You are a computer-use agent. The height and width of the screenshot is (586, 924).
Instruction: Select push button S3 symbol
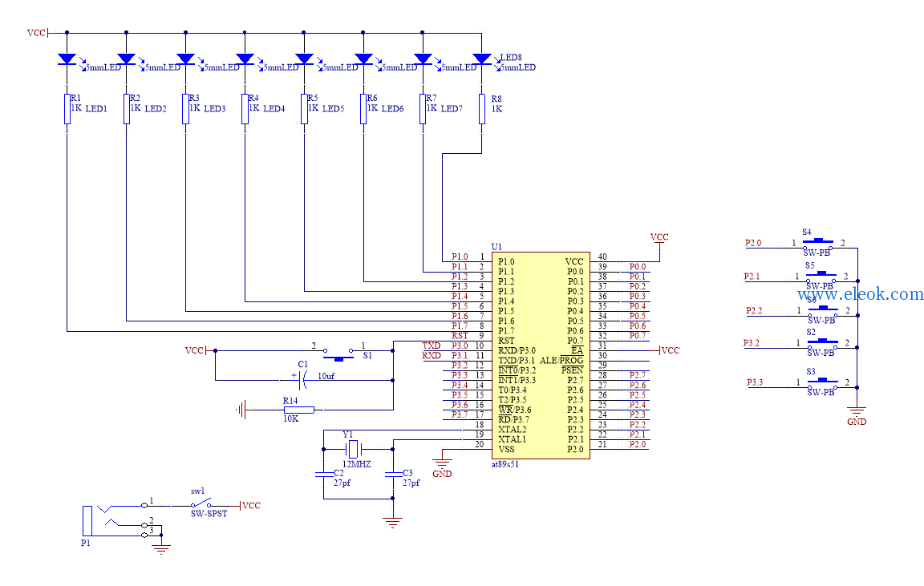[x=823, y=383]
